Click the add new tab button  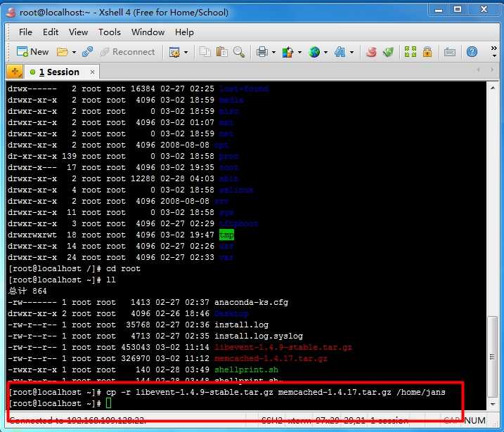pyautogui.click(x=15, y=72)
